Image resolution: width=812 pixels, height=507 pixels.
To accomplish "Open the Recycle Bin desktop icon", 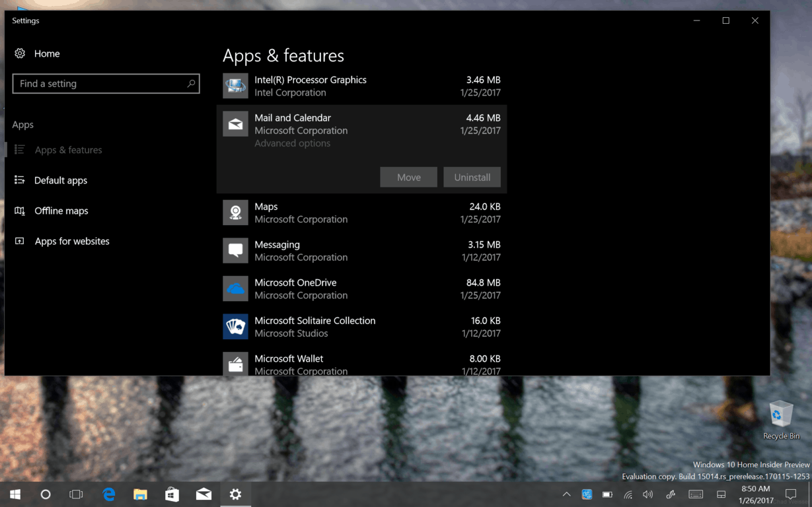I will 781,420.
